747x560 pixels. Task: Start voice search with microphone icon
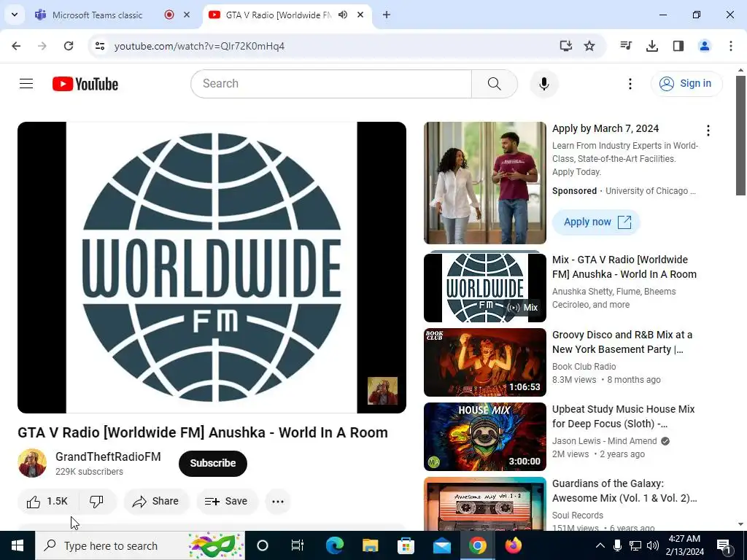pos(544,84)
